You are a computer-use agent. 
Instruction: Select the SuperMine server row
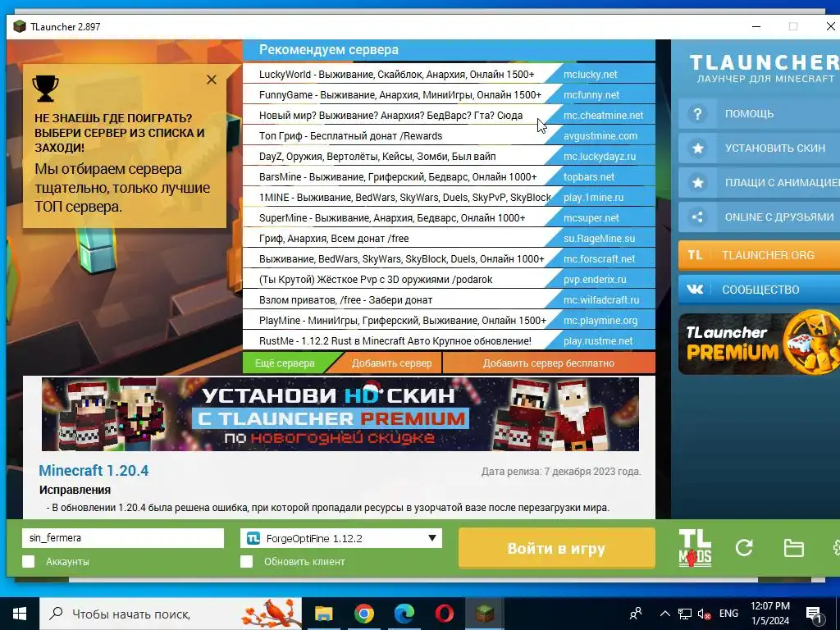449,218
